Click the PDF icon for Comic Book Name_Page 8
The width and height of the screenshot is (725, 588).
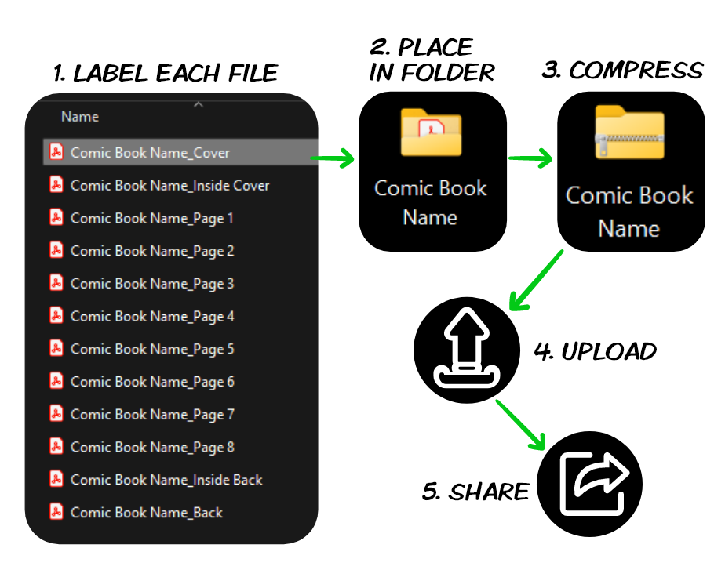(x=56, y=447)
